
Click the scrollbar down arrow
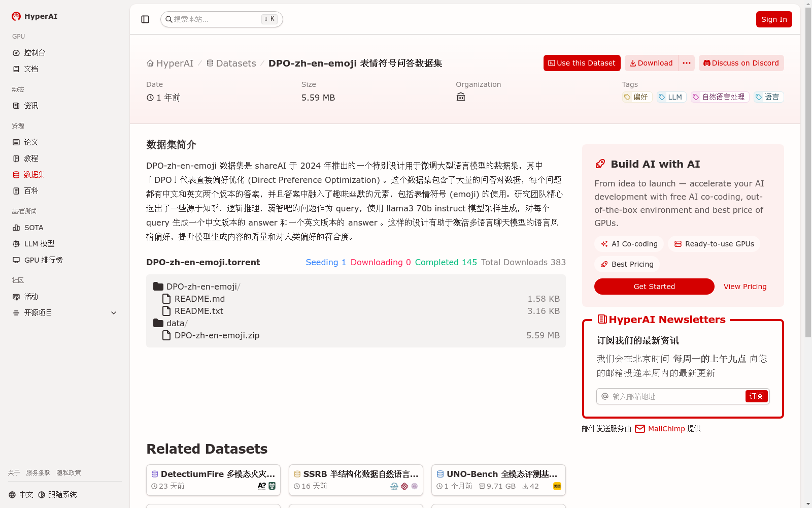[808, 504]
